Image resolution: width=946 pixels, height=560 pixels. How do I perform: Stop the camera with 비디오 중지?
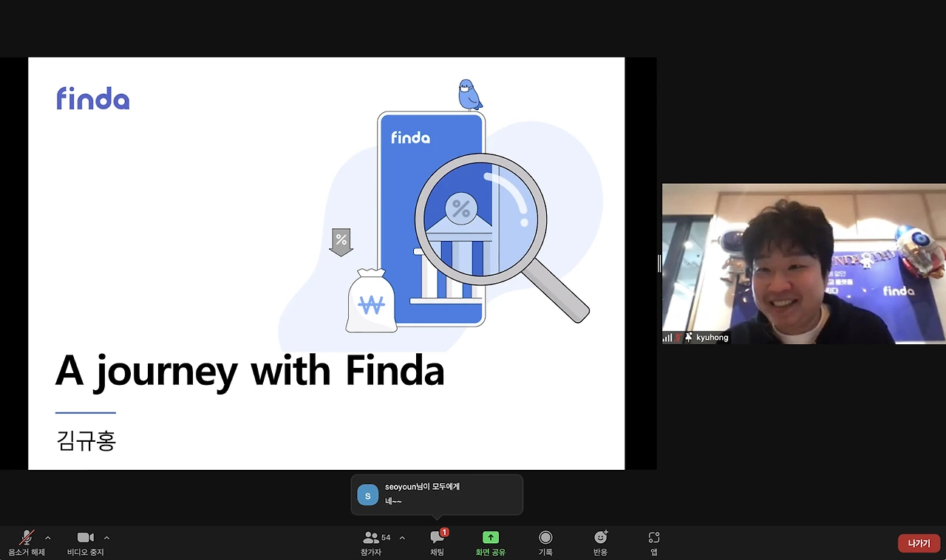86,543
